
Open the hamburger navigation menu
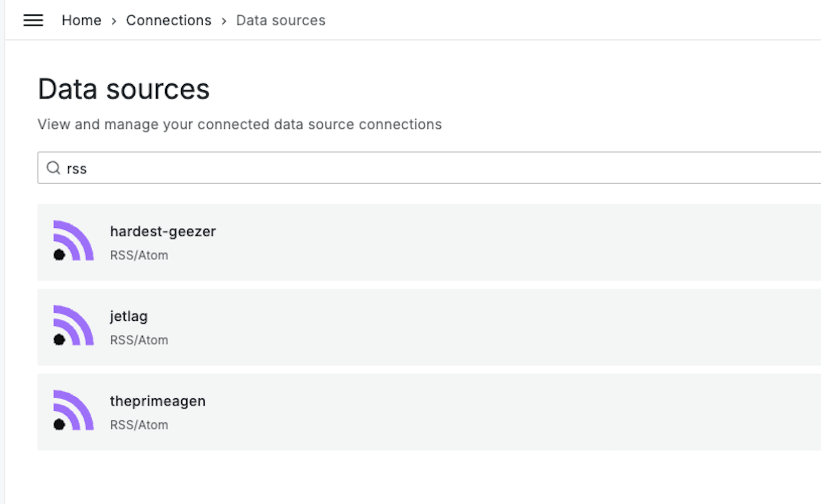point(33,21)
